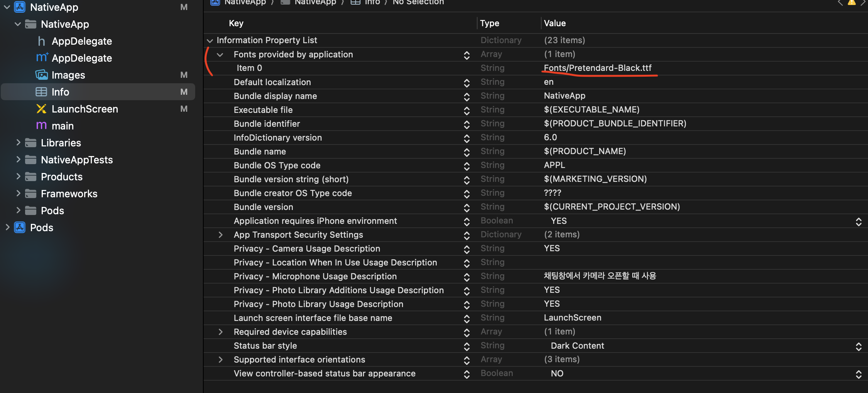Viewport: 868px width, 393px height.
Task: Open Dark Content value dropdown
Action: tap(858, 346)
